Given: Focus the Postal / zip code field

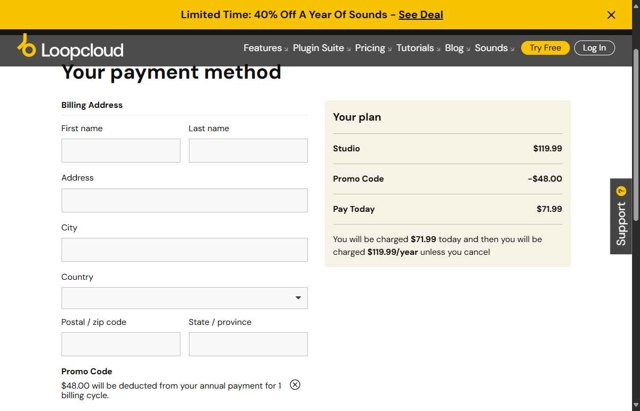Looking at the screenshot, I should tap(121, 344).
